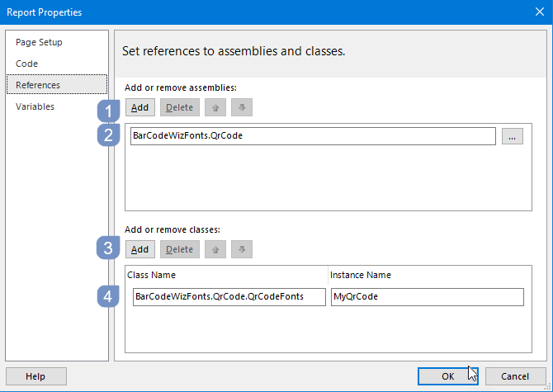Screen dimensions: 553x392
Task: Close the Report Properties dialog
Action: point(539,12)
